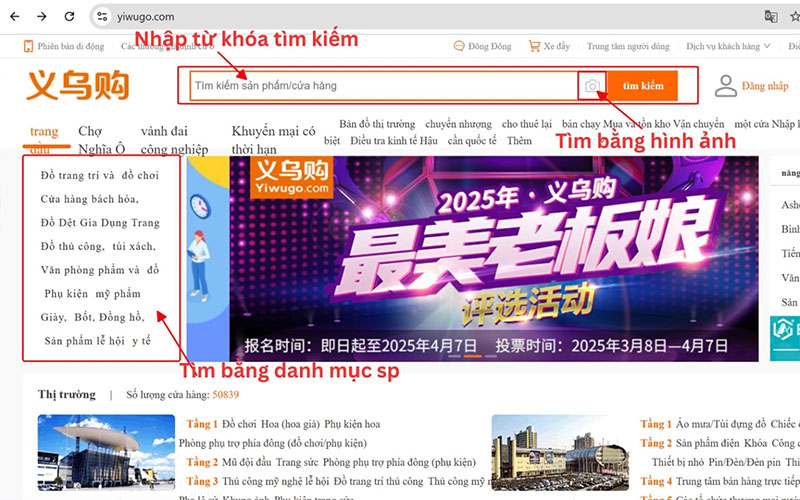The height and width of the screenshot is (500, 800).
Task: Select Khuyến mại có thời hạn tab
Action: (x=273, y=140)
